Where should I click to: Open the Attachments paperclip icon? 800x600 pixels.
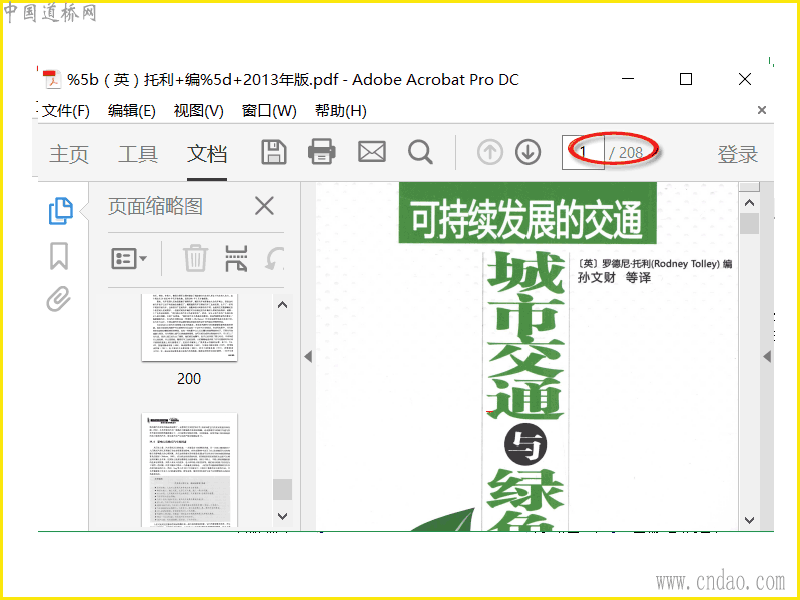[x=59, y=299]
